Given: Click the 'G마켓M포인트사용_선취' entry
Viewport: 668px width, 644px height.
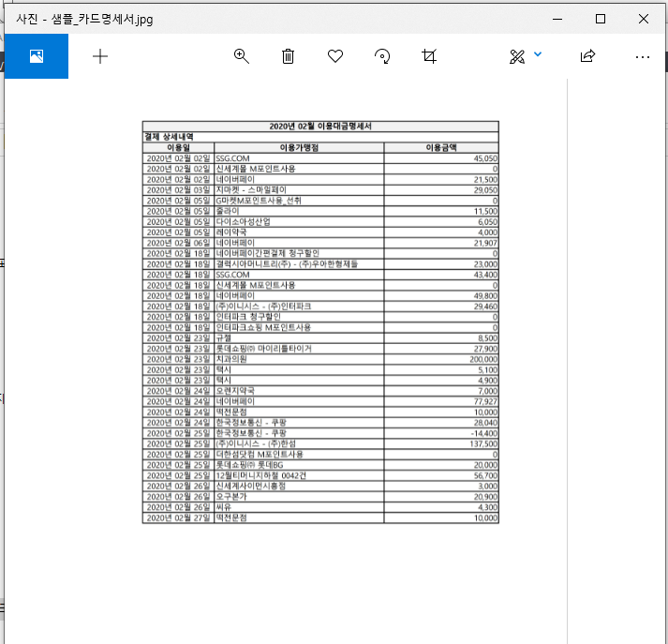Looking at the screenshot, I should point(259,201).
